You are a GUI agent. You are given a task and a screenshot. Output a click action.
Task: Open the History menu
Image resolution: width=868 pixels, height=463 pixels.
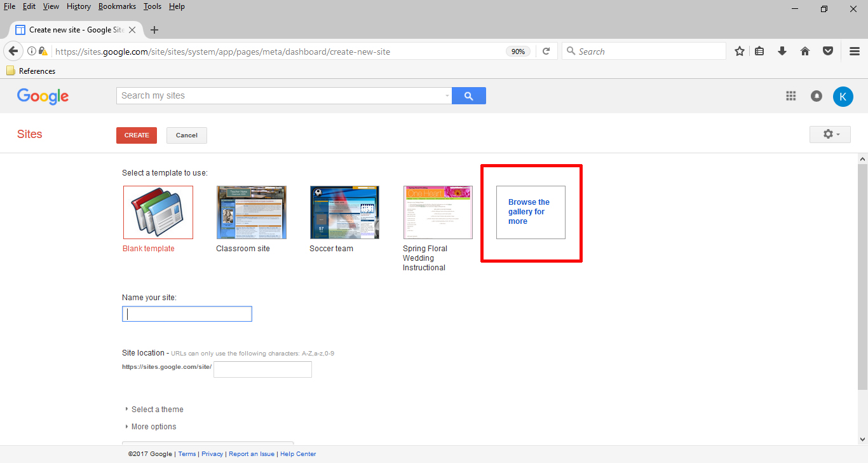(x=79, y=6)
